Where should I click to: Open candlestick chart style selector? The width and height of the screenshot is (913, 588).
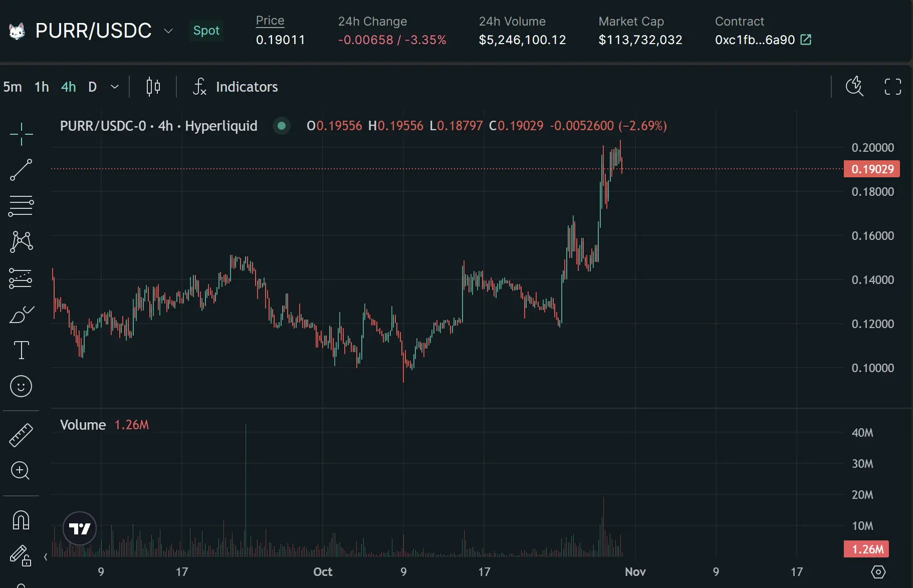(153, 87)
